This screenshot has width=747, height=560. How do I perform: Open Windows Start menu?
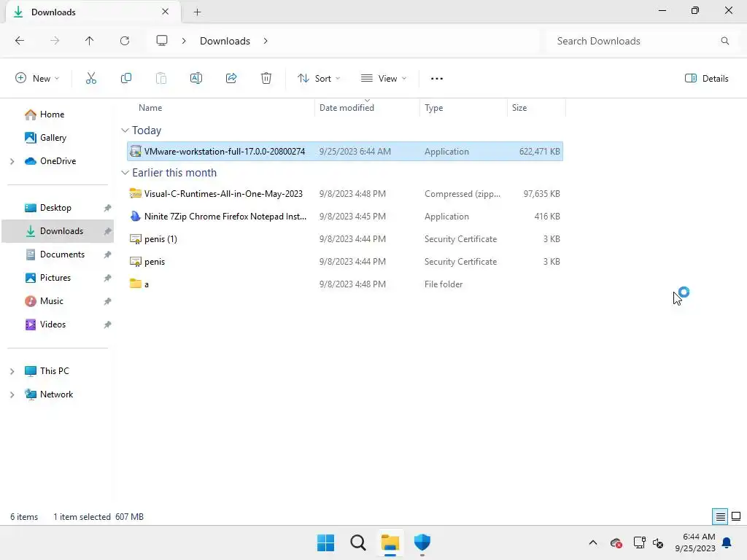pyautogui.click(x=326, y=542)
